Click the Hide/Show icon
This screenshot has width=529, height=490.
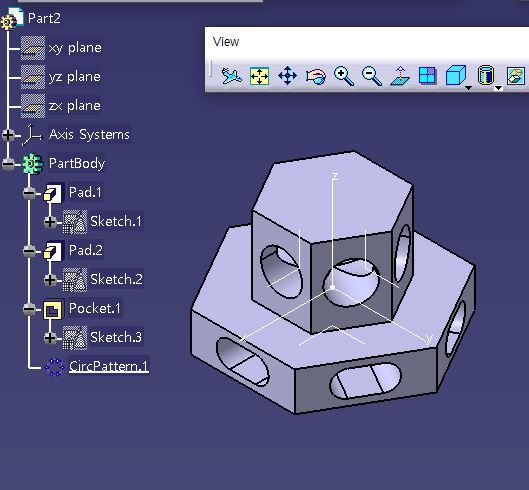[x=516, y=76]
